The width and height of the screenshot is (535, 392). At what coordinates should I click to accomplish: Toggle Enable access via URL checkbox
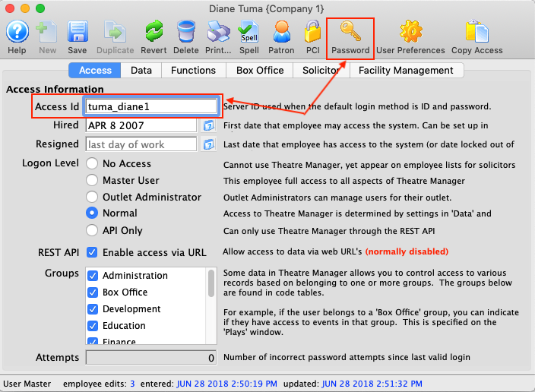[92, 252]
